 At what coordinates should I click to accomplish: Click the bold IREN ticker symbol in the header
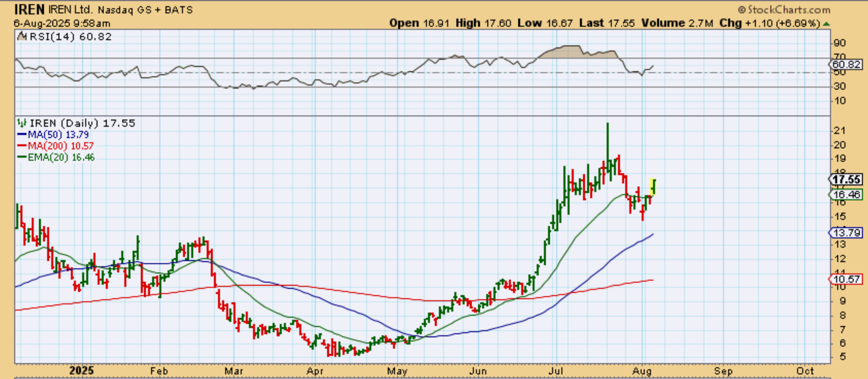pyautogui.click(x=29, y=9)
